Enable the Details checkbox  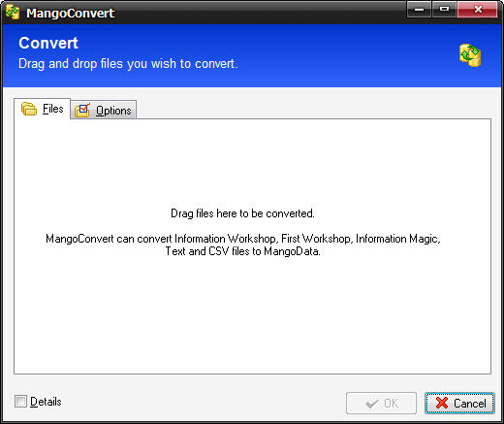20,402
